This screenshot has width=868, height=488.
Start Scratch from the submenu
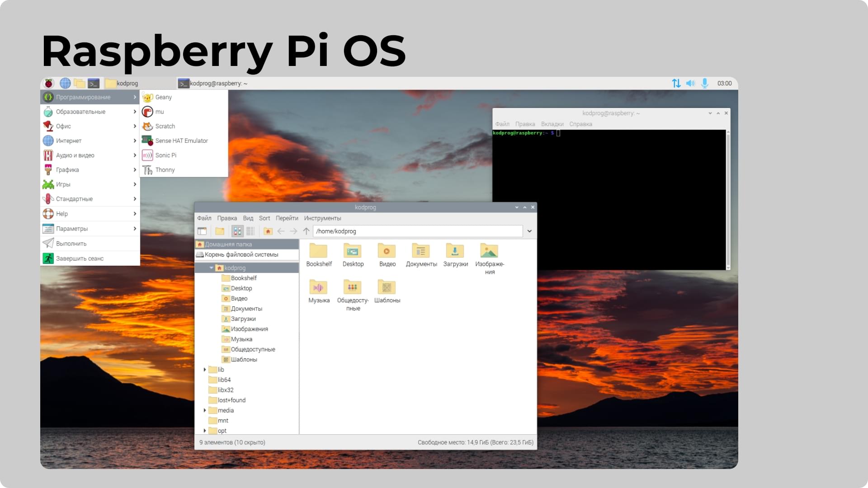pyautogui.click(x=184, y=126)
